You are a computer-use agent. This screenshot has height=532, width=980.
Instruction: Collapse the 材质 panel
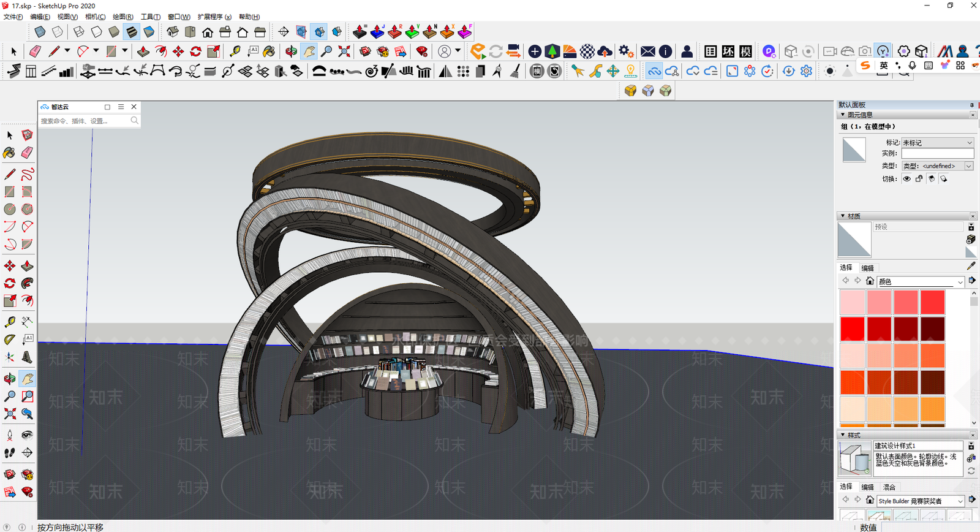tap(843, 216)
